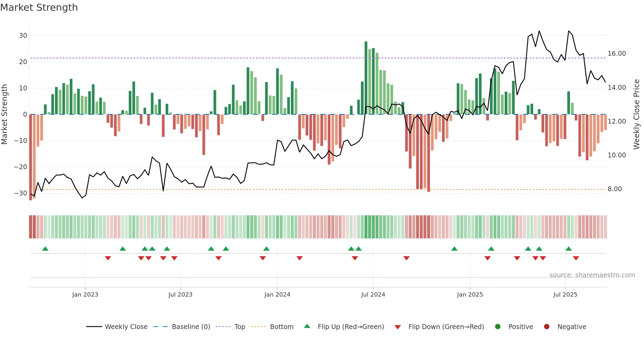Click the 20 market strength axis label

23,62
